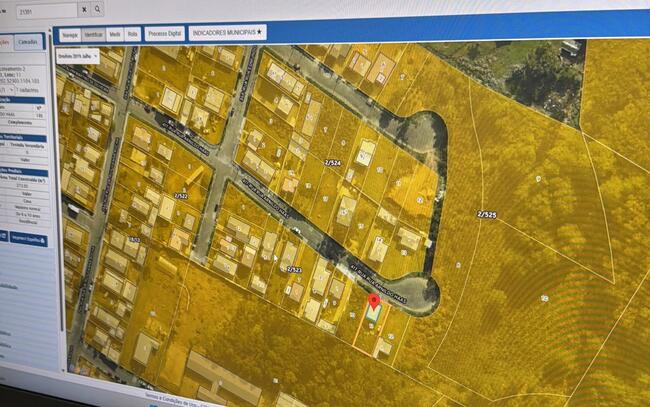Screen dimensions: 650x407
Task: Clear the search field with the X icon
Action: click(81, 10)
